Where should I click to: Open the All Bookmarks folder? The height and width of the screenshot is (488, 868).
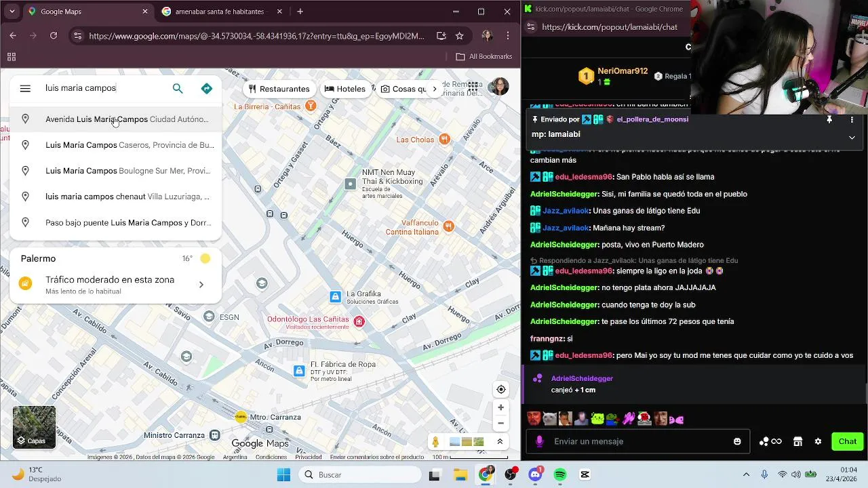[x=484, y=57]
